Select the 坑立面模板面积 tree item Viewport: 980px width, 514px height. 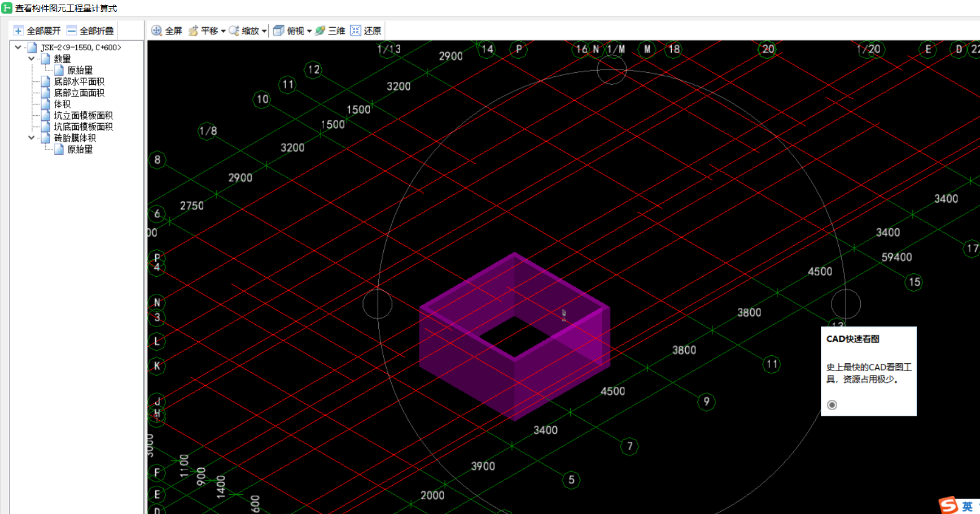pyautogui.click(x=83, y=115)
